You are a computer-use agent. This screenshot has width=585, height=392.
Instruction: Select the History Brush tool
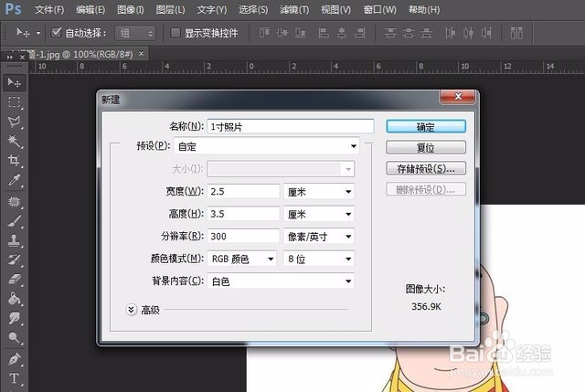15,260
